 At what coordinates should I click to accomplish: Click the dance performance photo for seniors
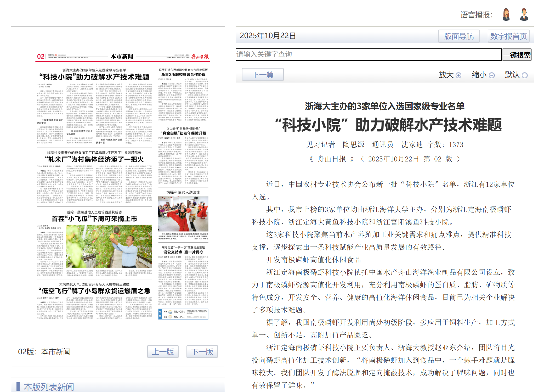[x=183, y=214]
